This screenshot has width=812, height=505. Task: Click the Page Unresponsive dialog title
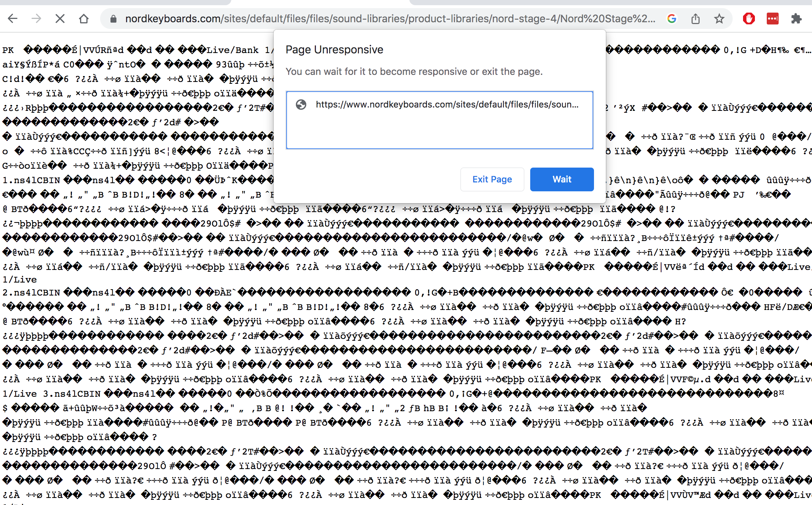334,50
